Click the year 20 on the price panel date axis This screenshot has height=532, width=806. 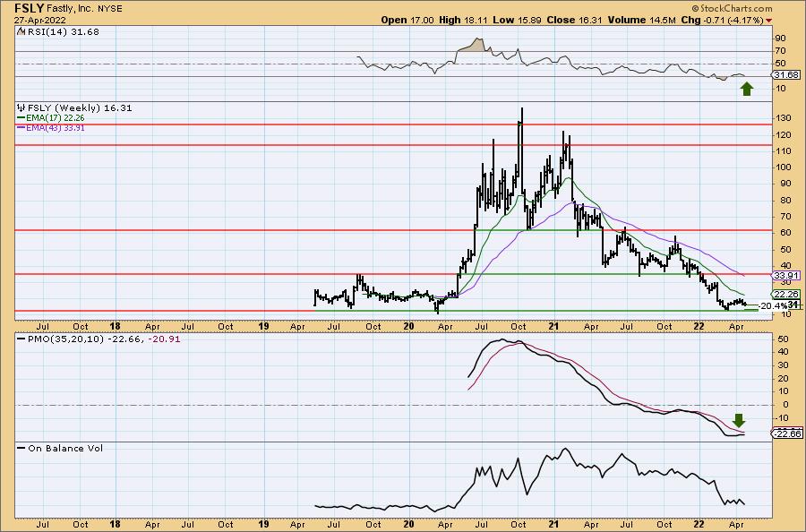408,326
